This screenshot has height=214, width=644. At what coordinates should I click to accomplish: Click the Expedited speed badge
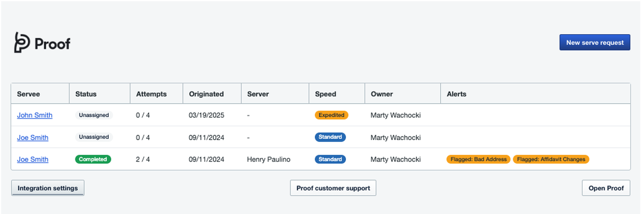pyautogui.click(x=331, y=115)
